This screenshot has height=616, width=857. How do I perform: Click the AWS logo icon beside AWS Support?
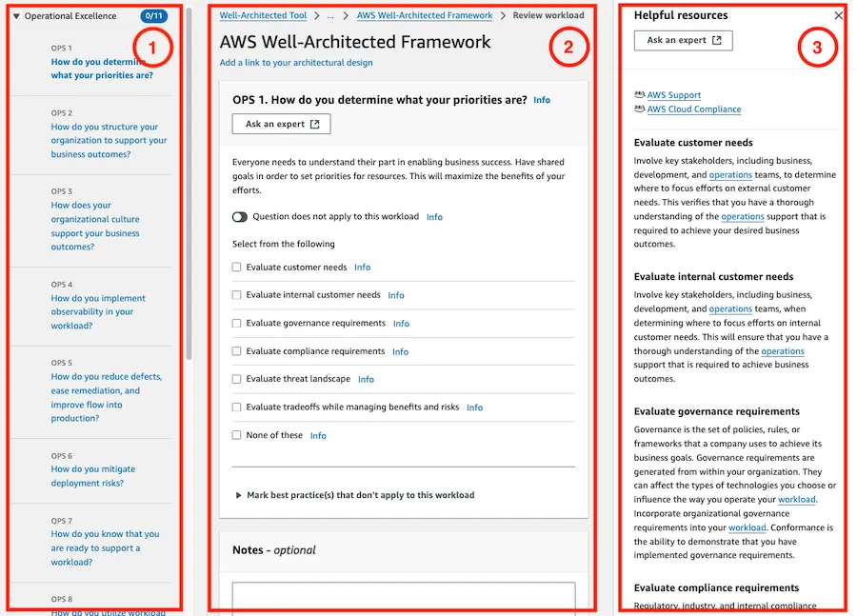tap(640, 94)
